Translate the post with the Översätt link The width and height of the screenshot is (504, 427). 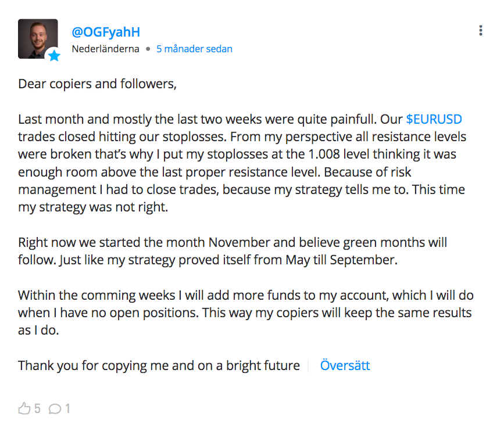click(345, 365)
